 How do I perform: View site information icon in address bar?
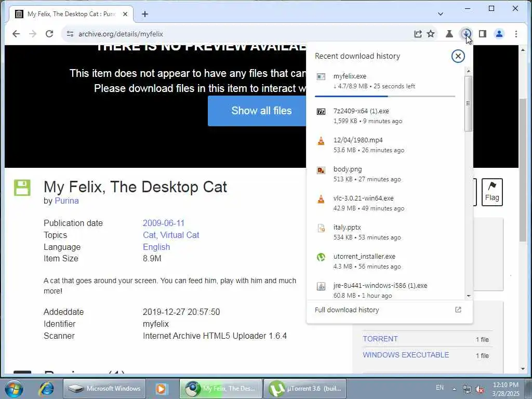(x=70, y=34)
